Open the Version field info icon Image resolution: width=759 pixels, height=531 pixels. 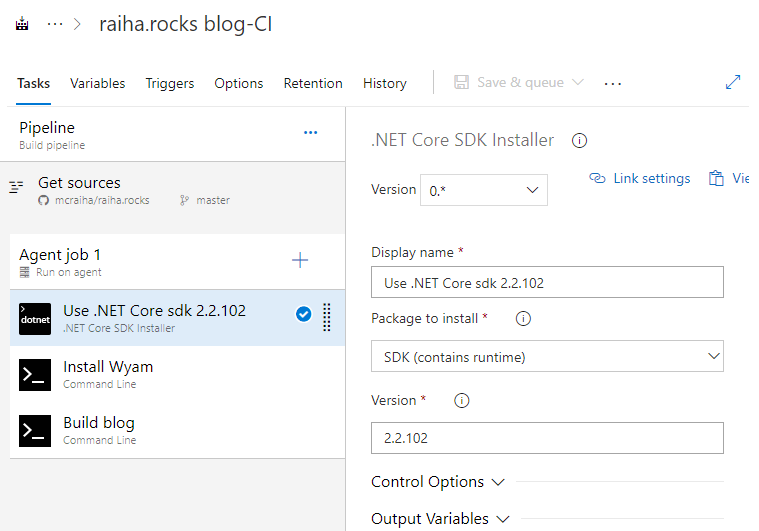pos(462,400)
